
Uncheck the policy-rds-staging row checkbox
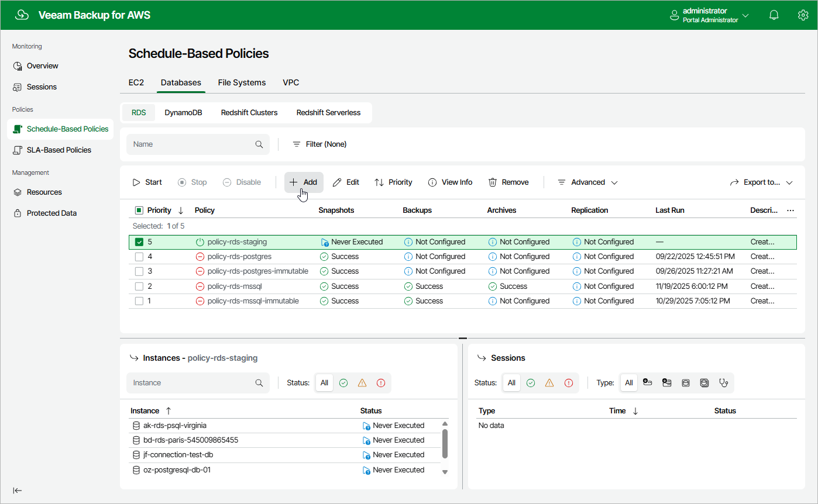tap(139, 242)
